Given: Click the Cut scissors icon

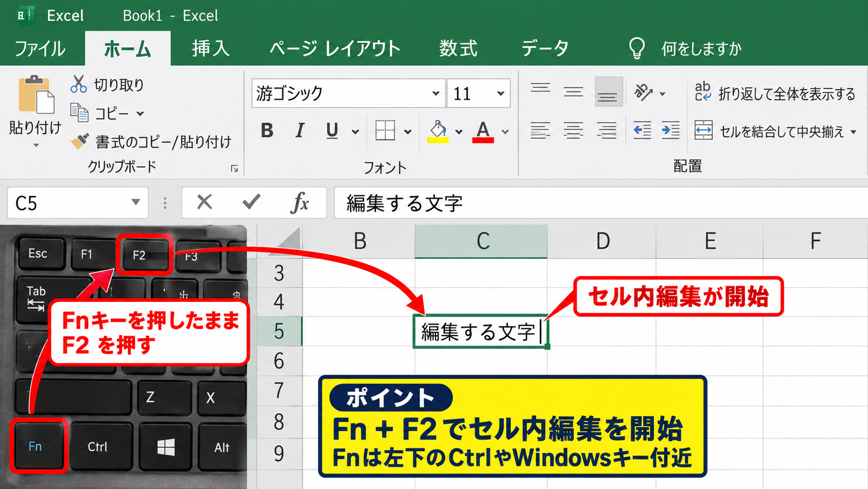Looking at the screenshot, I should click(x=78, y=84).
